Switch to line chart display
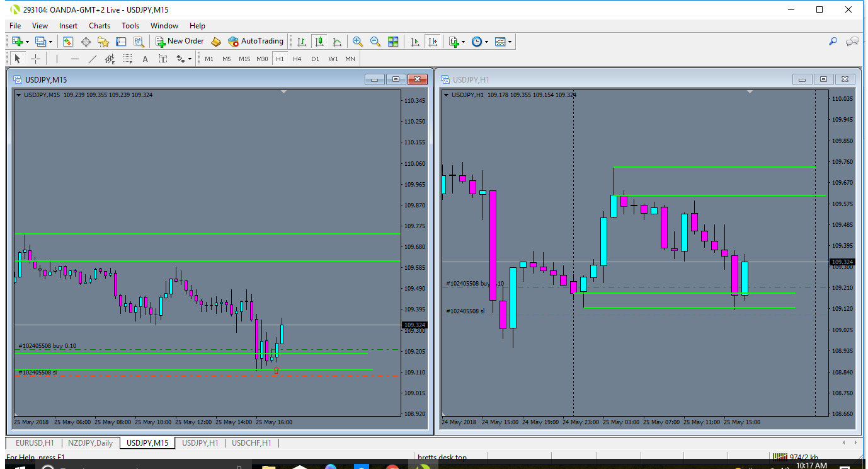Image resolution: width=868 pixels, height=469 pixels. [337, 42]
